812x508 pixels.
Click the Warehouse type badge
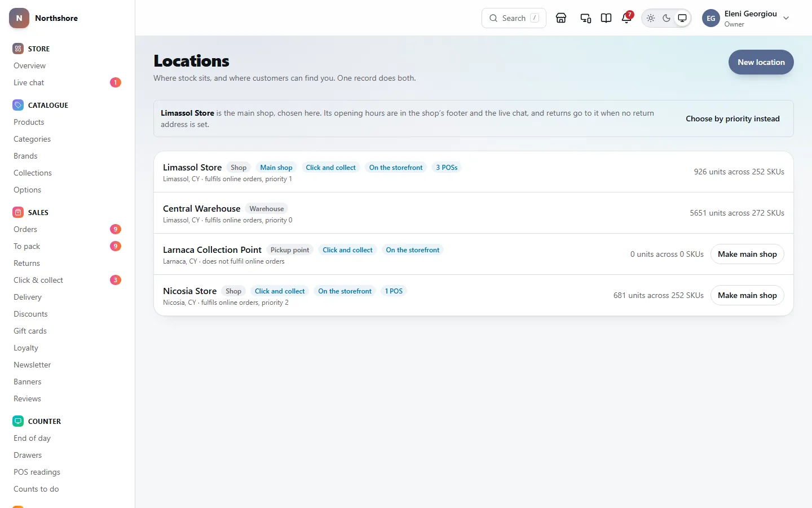(x=267, y=209)
